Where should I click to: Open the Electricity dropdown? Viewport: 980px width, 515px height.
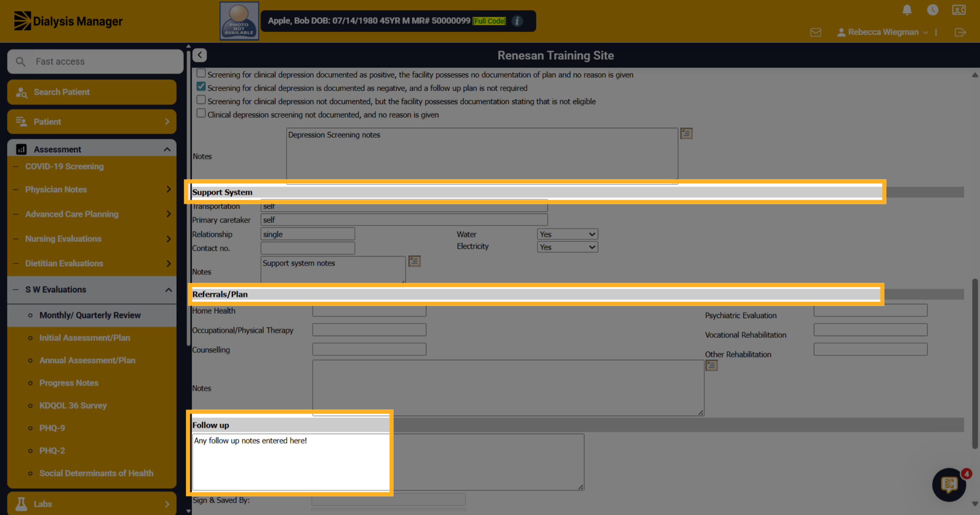(x=567, y=247)
